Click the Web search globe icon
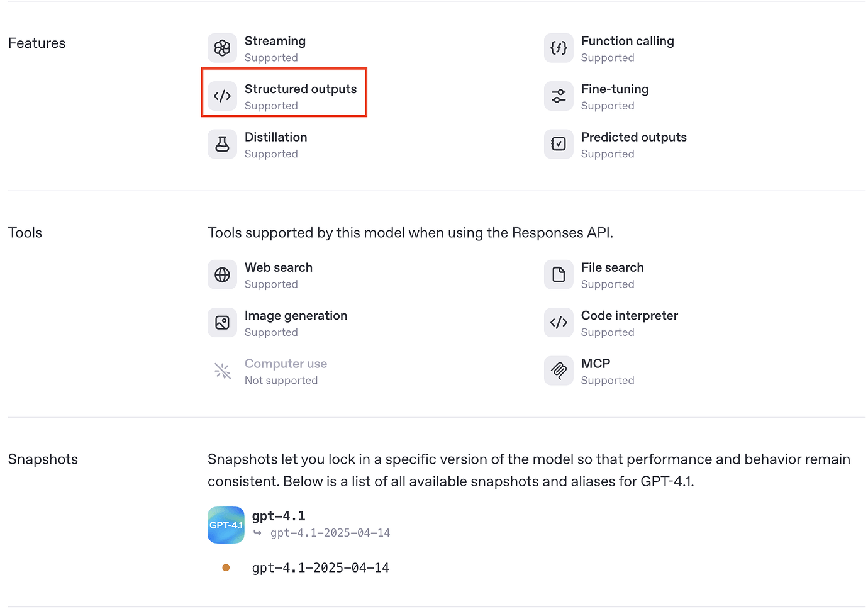Viewport: 868px width, 609px height. [x=222, y=274]
